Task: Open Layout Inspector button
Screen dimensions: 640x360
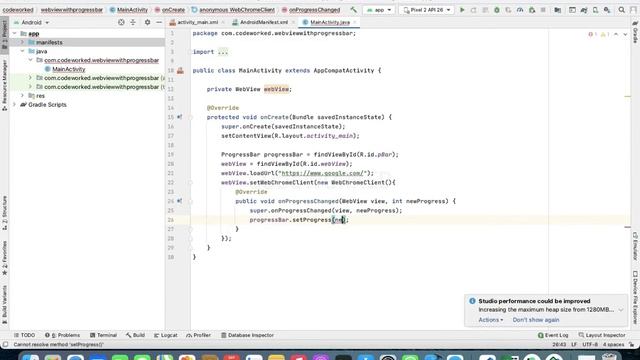Action: tap(602, 335)
